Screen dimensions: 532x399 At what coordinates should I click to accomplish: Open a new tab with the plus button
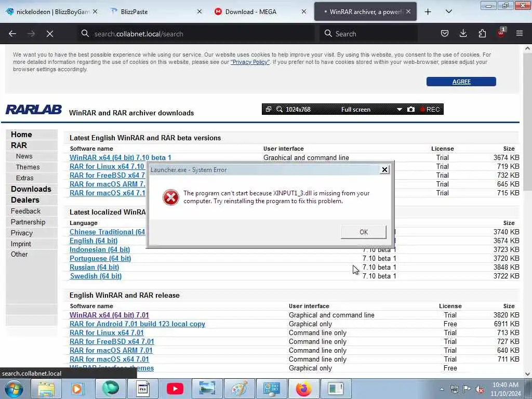pyautogui.click(x=428, y=12)
